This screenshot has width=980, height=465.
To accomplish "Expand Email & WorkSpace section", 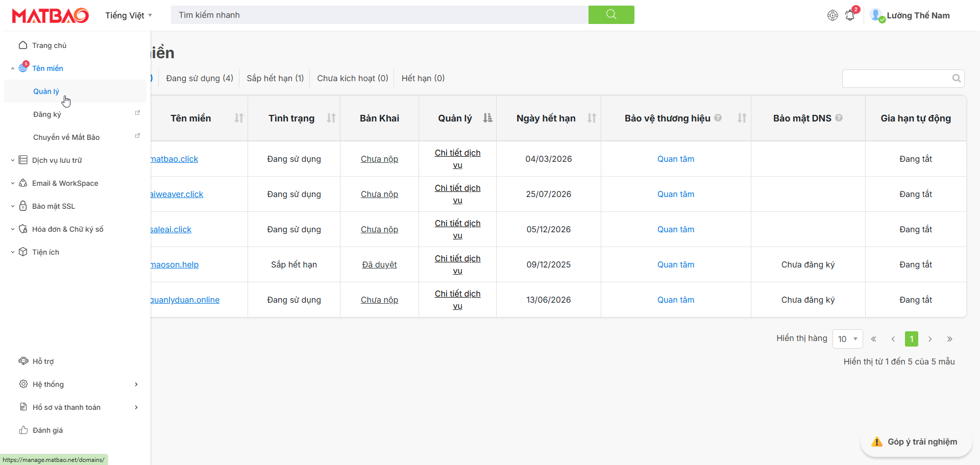I will (65, 183).
